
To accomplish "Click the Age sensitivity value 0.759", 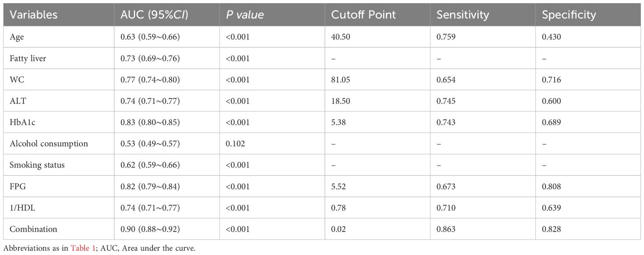I will click(446, 37).
